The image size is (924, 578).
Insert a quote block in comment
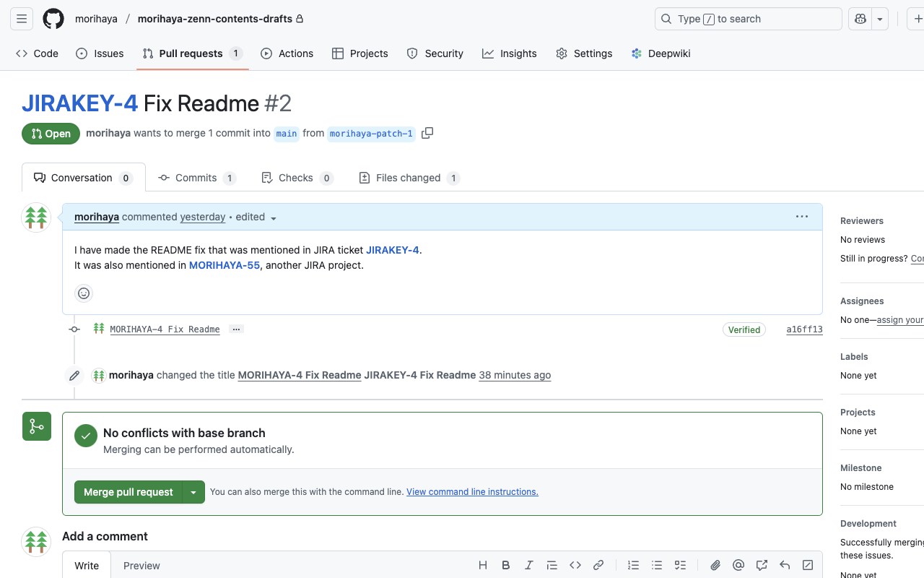[x=552, y=565]
